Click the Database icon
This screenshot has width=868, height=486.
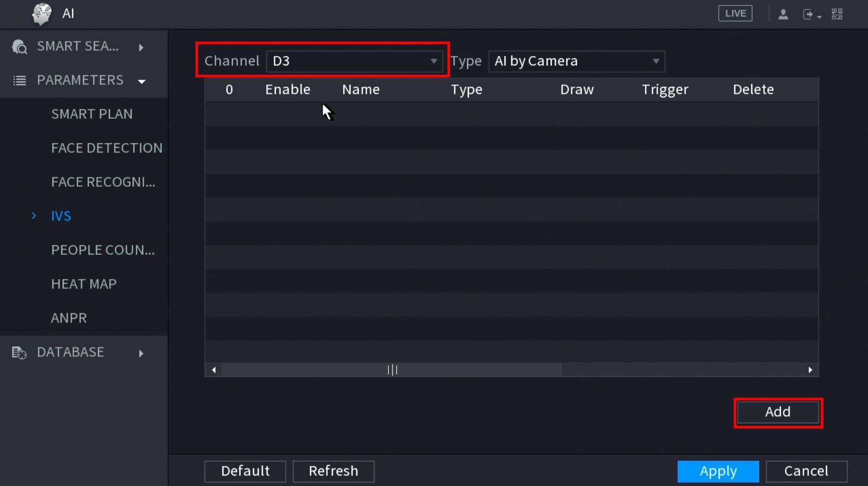click(19, 353)
